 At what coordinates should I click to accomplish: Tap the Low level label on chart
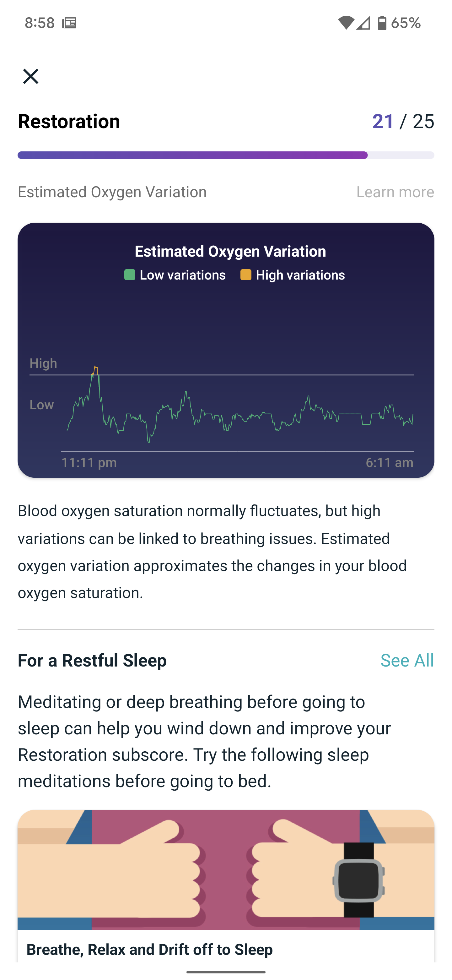[x=42, y=405]
